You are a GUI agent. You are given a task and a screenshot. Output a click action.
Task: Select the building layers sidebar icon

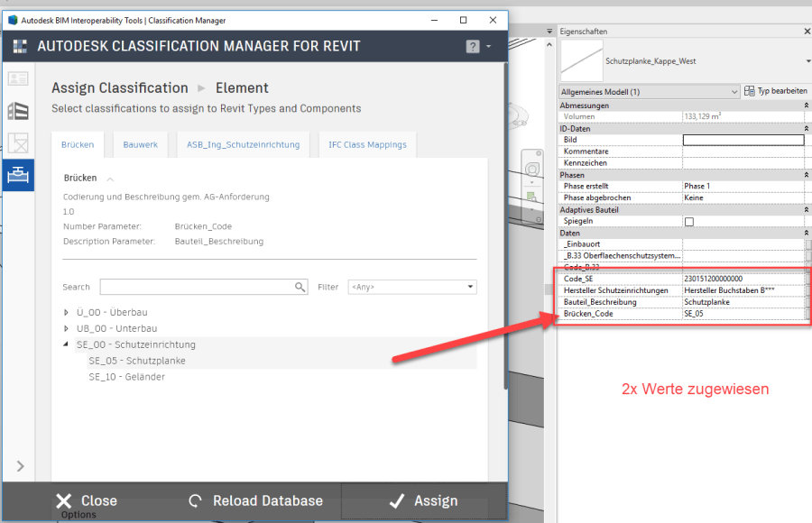point(18,111)
